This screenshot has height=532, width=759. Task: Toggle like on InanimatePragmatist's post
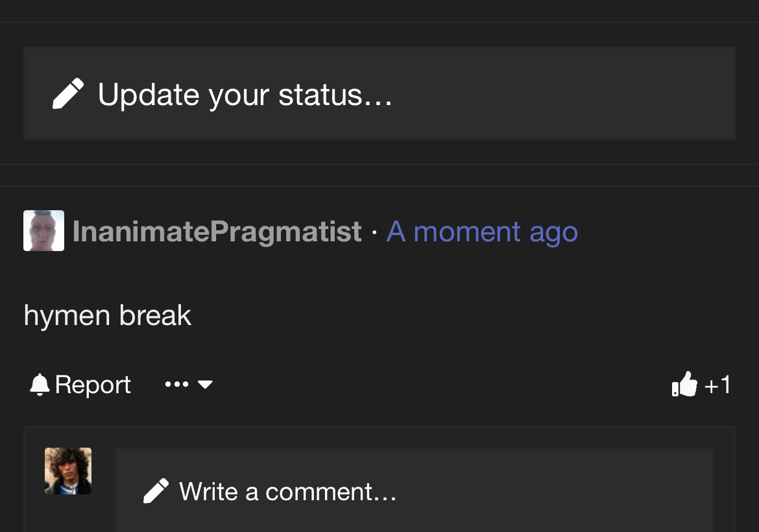tap(684, 385)
